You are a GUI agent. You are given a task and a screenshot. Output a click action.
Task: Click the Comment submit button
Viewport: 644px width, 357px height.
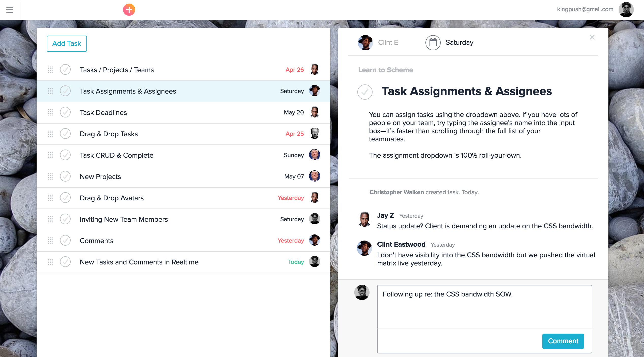point(563,341)
